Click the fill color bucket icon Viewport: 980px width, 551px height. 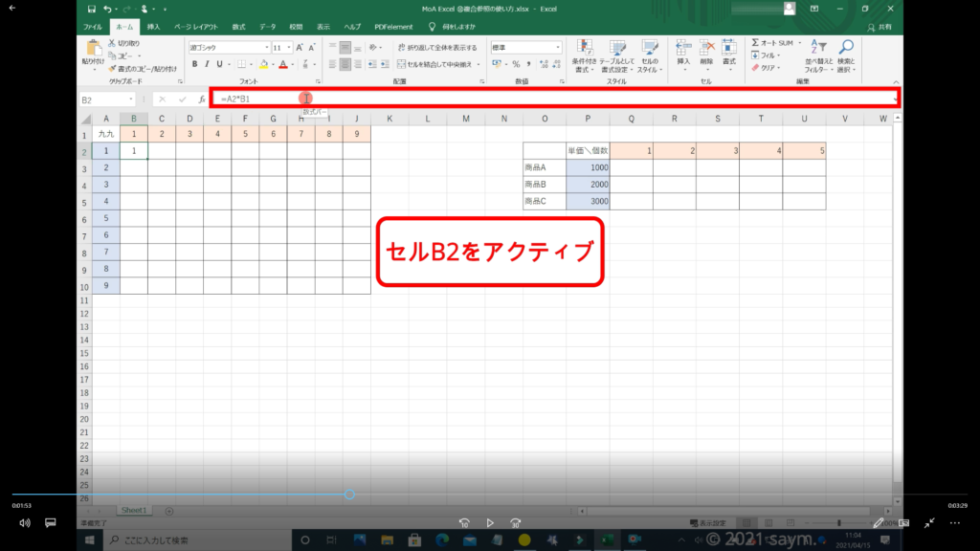click(x=263, y=64)
